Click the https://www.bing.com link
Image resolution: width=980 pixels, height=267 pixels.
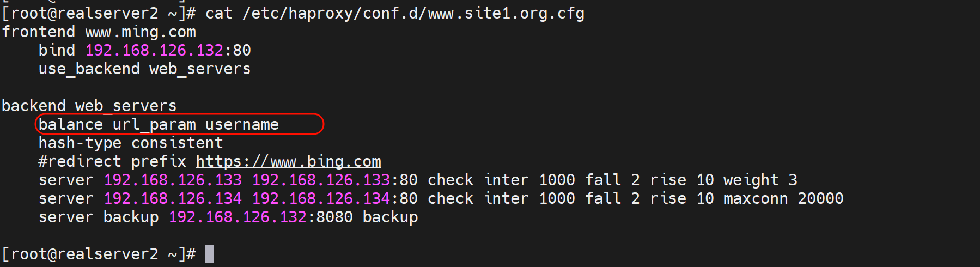click(x=288, y=161)
